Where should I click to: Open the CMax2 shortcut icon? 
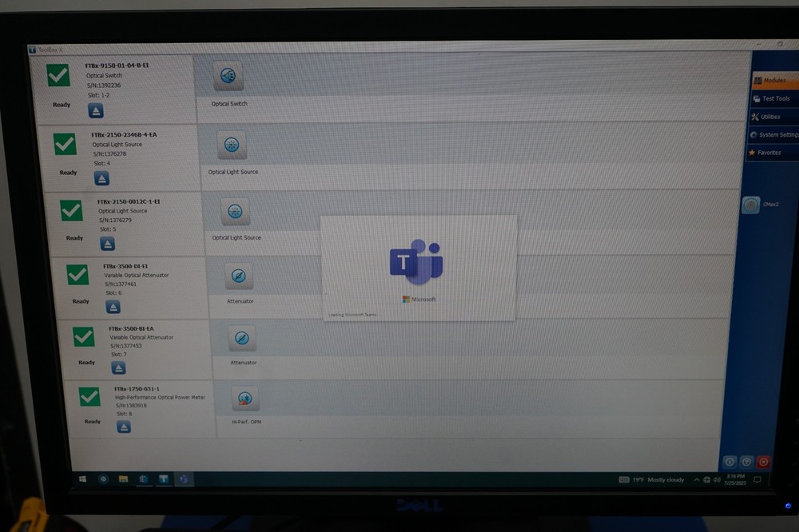click(750, 204)
